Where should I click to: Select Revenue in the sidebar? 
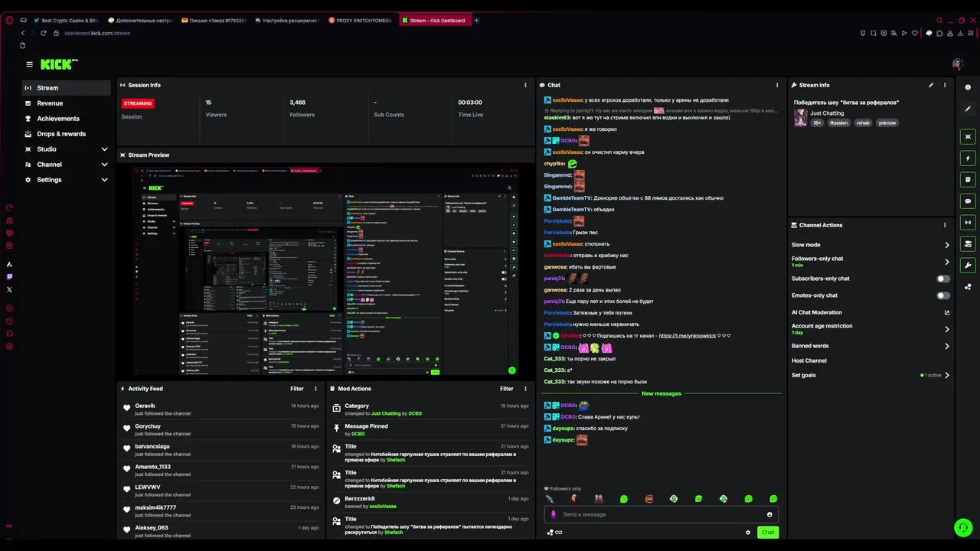coord(67,103)
